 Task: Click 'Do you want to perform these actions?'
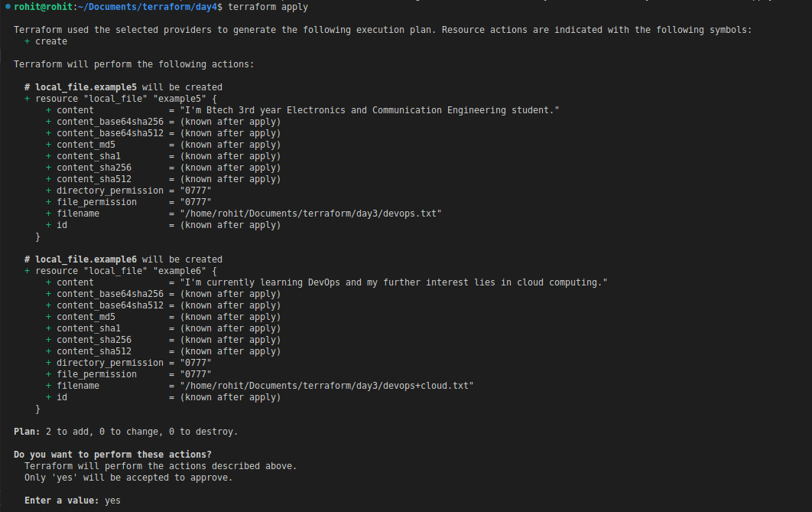[112, 455]
